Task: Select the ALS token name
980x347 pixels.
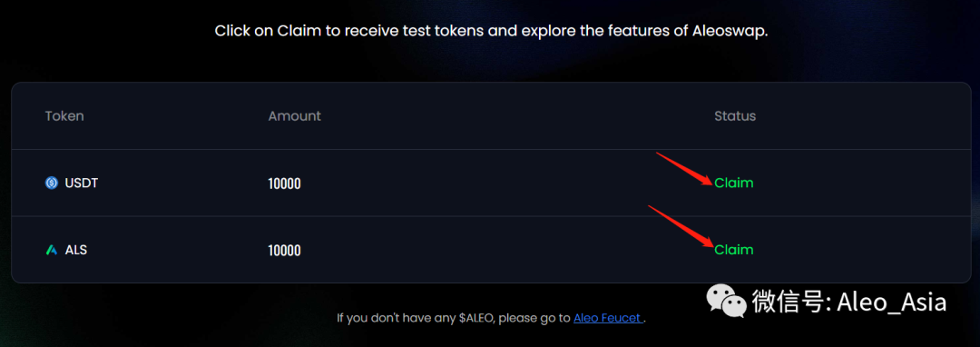Action: click(76, 250)
